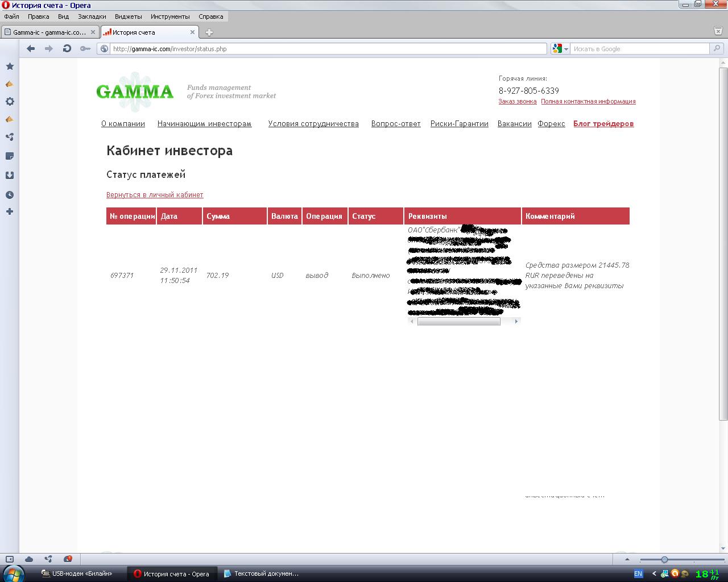Viewport: 728px width, 582px height.
Task: Go forward to the next page
Action: click(x=49, y=49)
